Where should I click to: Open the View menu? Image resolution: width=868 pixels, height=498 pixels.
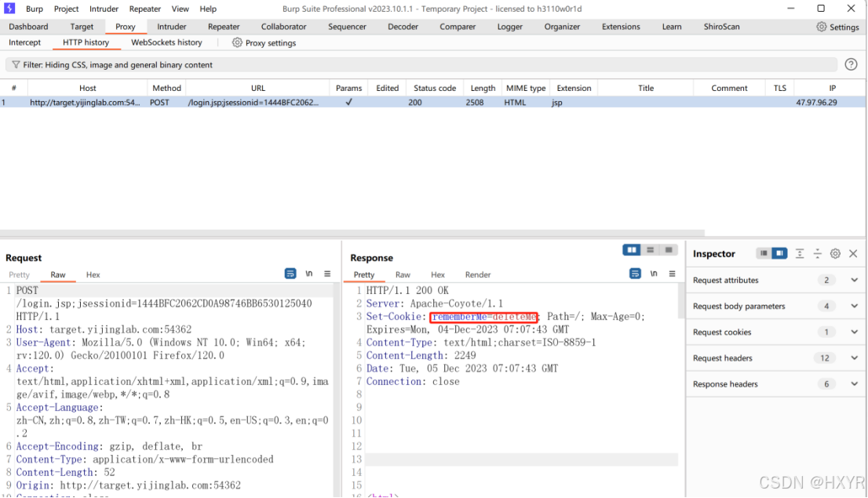coord(180,9)
